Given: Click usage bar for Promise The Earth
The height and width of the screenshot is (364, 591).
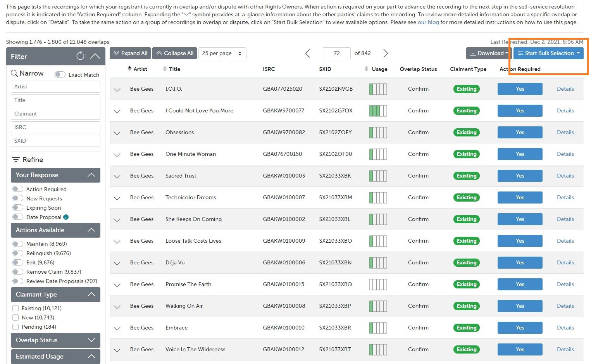Looking at the screenshot, I should tap(378, 285).
